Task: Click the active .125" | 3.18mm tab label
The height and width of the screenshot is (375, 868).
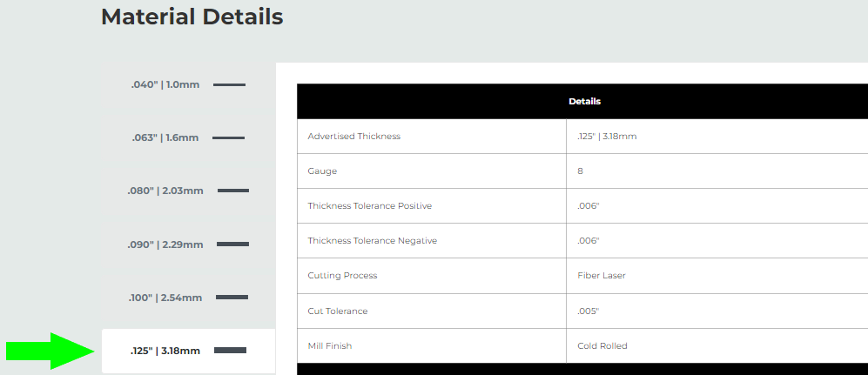Action: (165, 351)
